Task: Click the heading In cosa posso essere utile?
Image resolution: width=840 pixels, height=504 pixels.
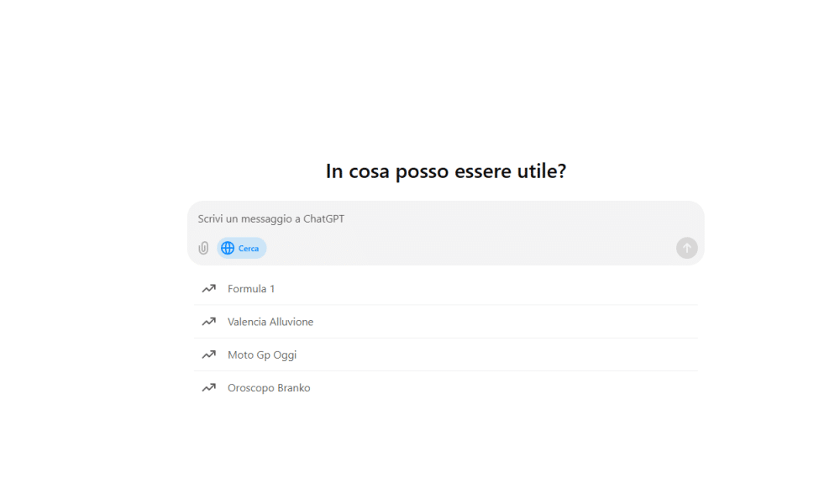Action: [446, 171]
